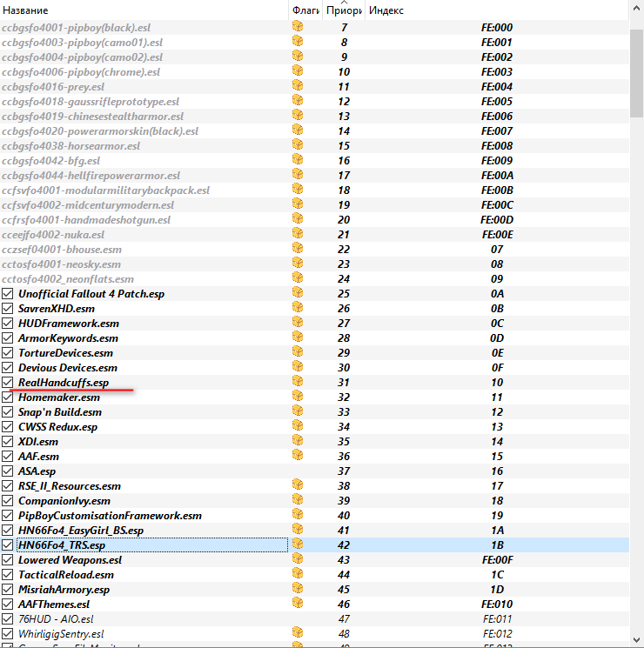Viewport: 644px width, 648px height.
Task: Toggle the Devious Devices.esm checkbox
Action: point(8,368)
